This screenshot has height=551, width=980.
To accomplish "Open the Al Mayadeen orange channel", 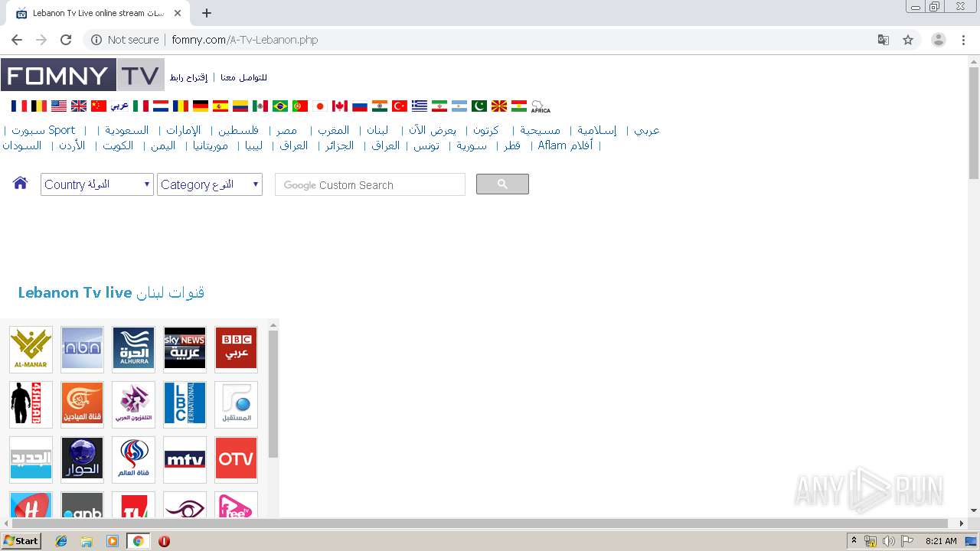I will tap(82, 404).
